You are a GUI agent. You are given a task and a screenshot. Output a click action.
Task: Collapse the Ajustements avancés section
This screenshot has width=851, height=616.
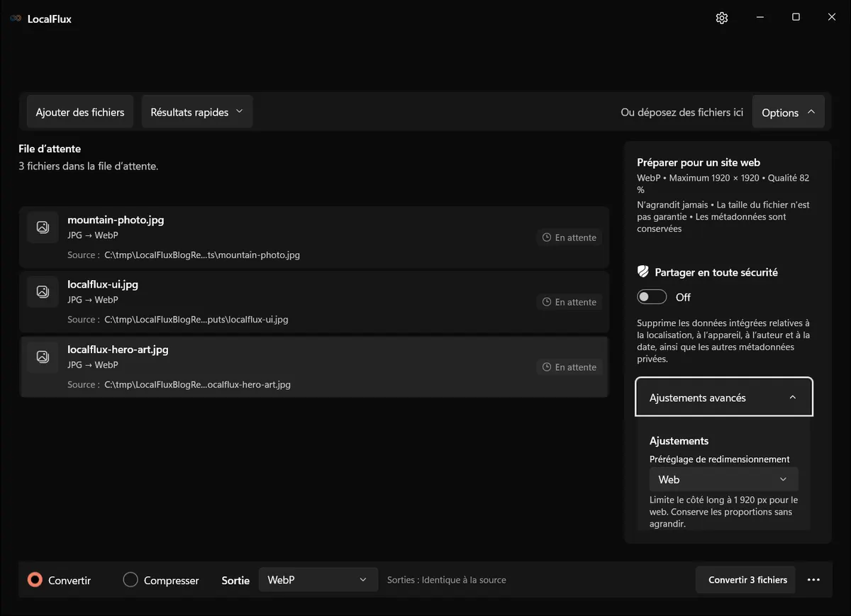click(x=723, y=398)
